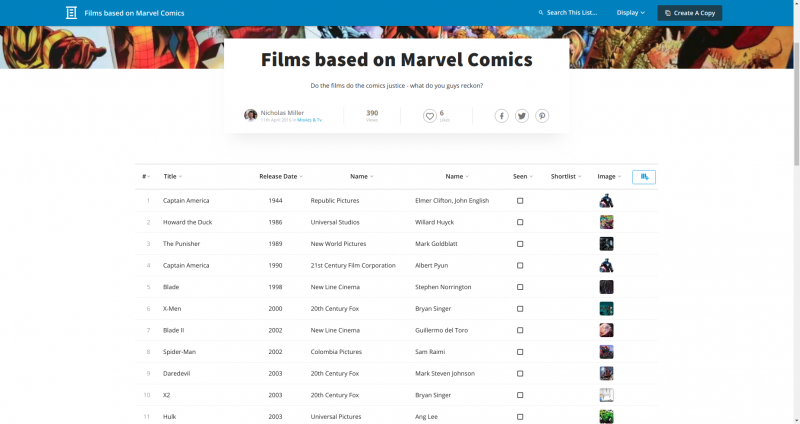800x424 pixels.
Task: Open thumbnail for Howard the Duck
Action: (606, 222)
